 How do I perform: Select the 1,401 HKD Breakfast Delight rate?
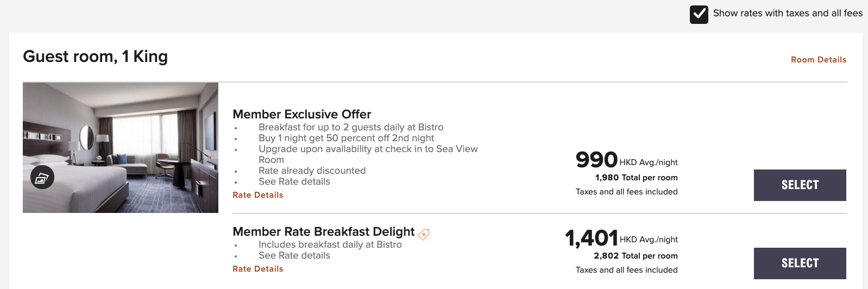tap(800, 263)
